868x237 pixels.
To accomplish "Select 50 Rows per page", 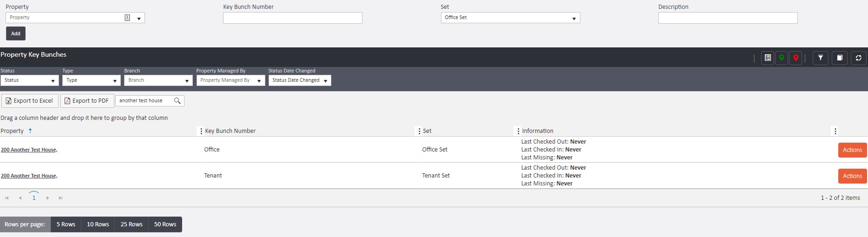I will pyautogui.click(x=165, y=224).
